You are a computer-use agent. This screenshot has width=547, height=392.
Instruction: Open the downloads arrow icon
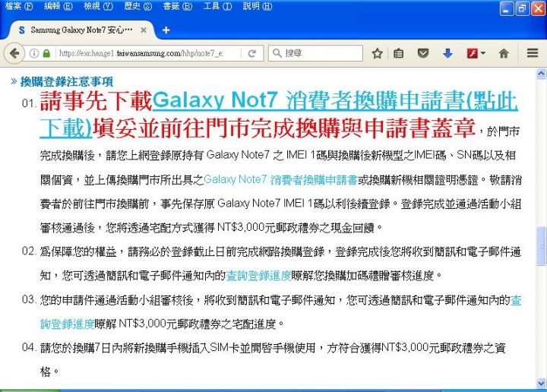[x=447, y=53]
